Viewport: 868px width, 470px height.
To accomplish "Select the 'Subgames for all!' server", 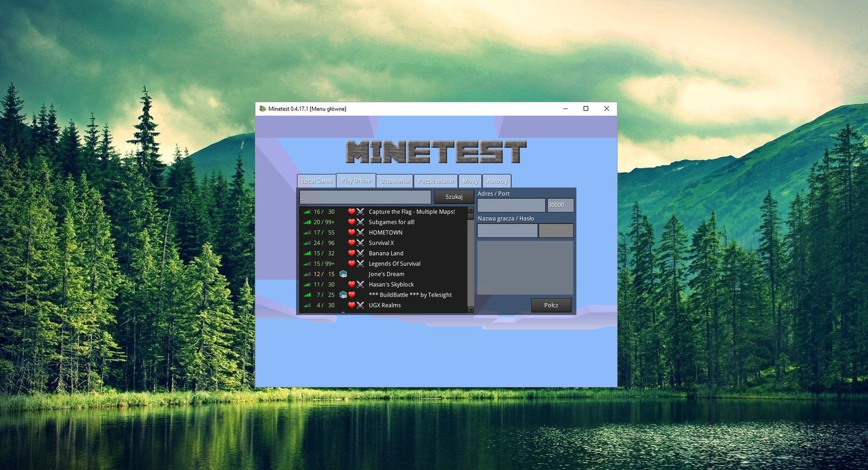I will point(392,222).
